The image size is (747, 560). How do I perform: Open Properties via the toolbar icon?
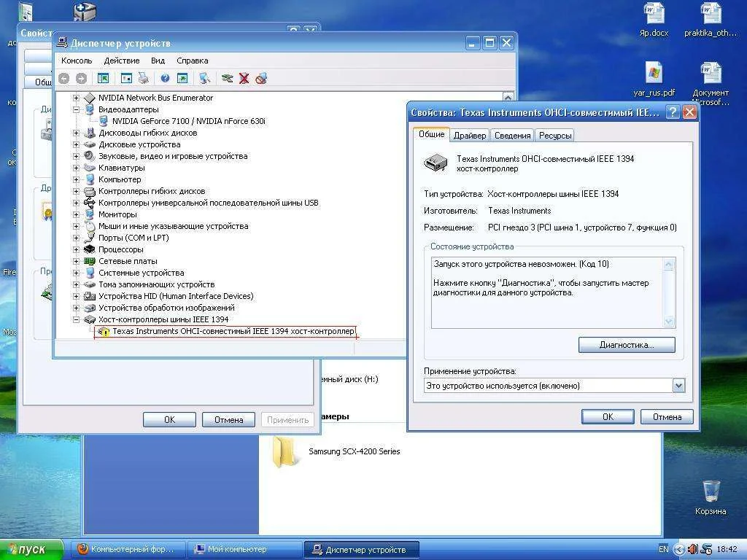(126, 79)
